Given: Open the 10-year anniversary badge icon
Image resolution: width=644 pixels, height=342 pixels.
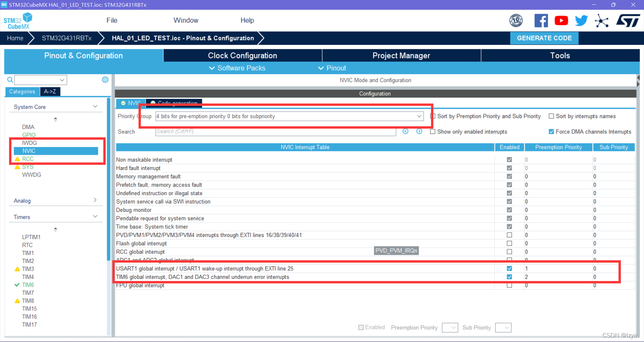Looking at the screenshot, I should click(516, 20).
